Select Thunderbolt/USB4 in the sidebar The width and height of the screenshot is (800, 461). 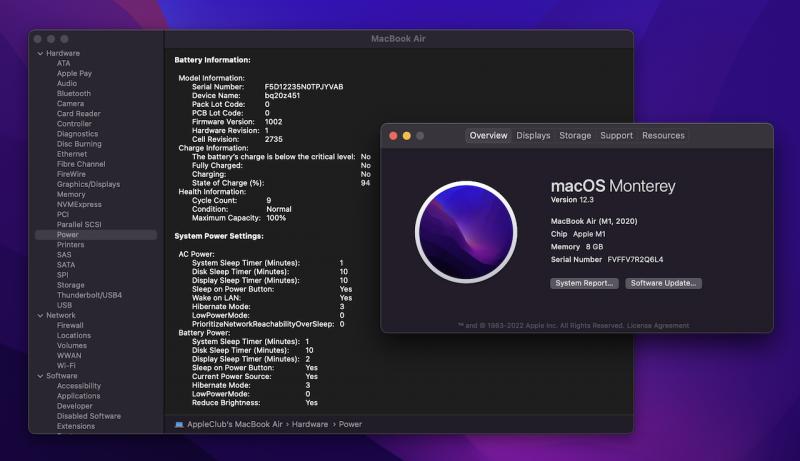(89, 296)
